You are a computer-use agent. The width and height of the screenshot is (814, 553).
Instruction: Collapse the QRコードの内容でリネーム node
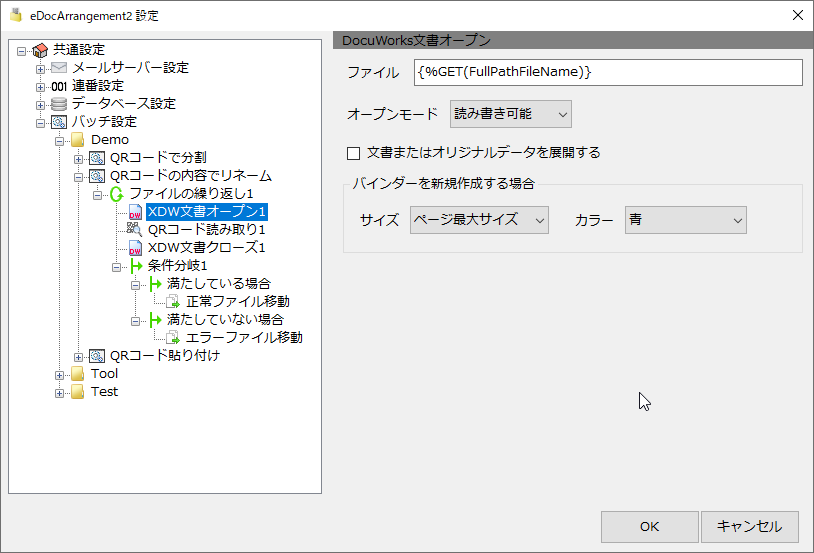(78, 177)
